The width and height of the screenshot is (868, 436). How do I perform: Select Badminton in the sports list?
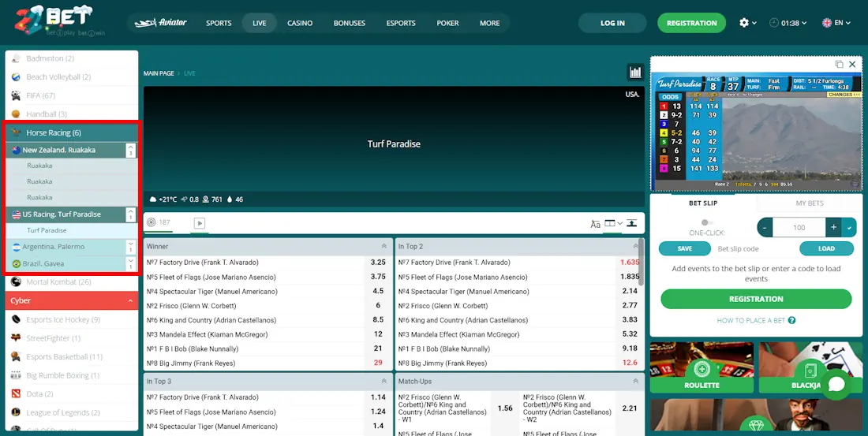72,58
